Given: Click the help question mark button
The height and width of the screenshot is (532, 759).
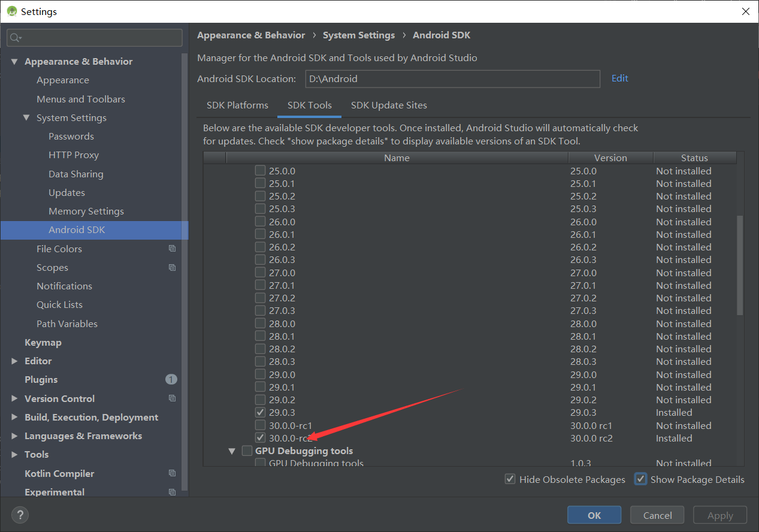Looking at the screenshot, I should click(x=20, y=515).
